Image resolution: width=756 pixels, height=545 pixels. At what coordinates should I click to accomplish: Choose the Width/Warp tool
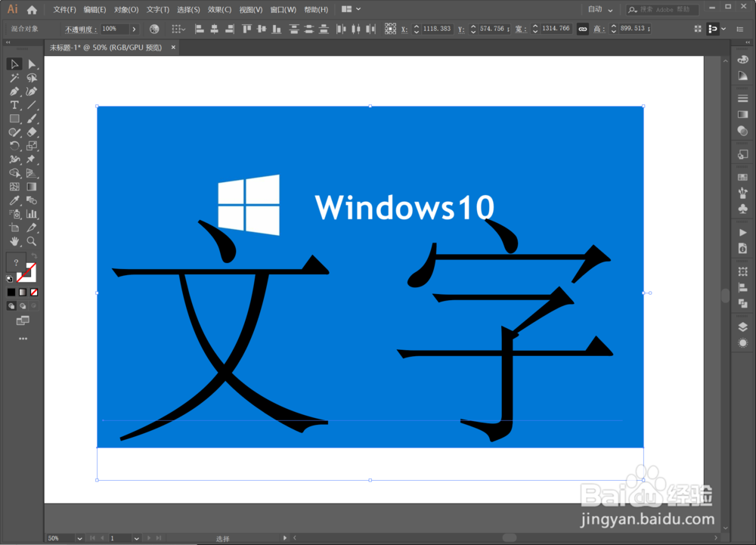14,159
